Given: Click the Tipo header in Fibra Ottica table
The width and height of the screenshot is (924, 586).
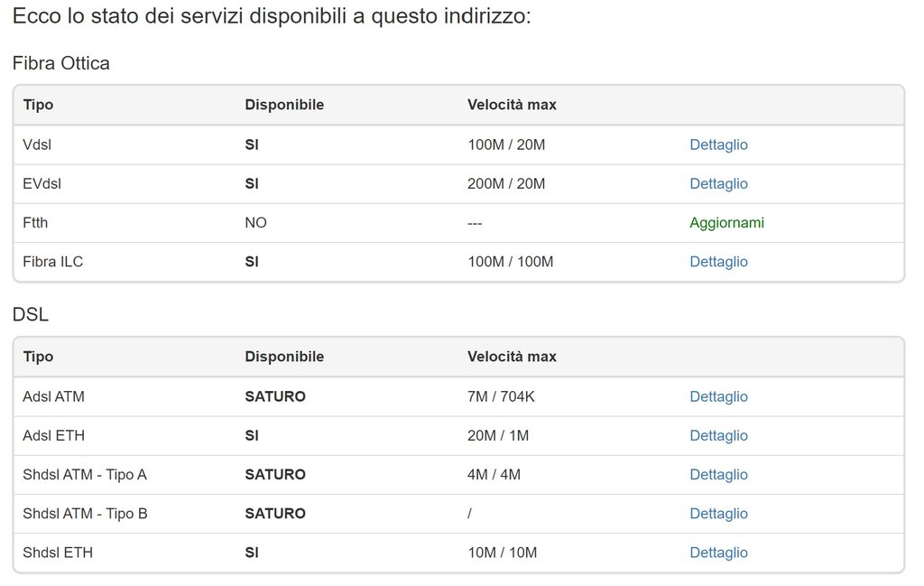Looking at the screenshot, I should pos(38,105).
